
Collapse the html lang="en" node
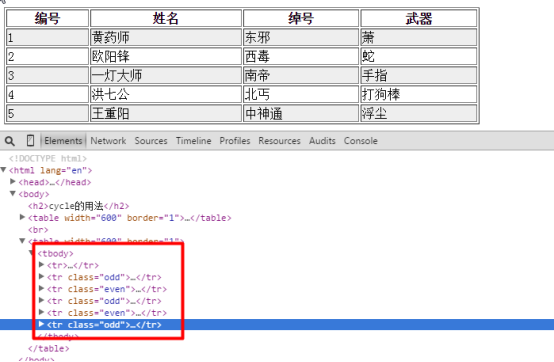pos(4,170)
